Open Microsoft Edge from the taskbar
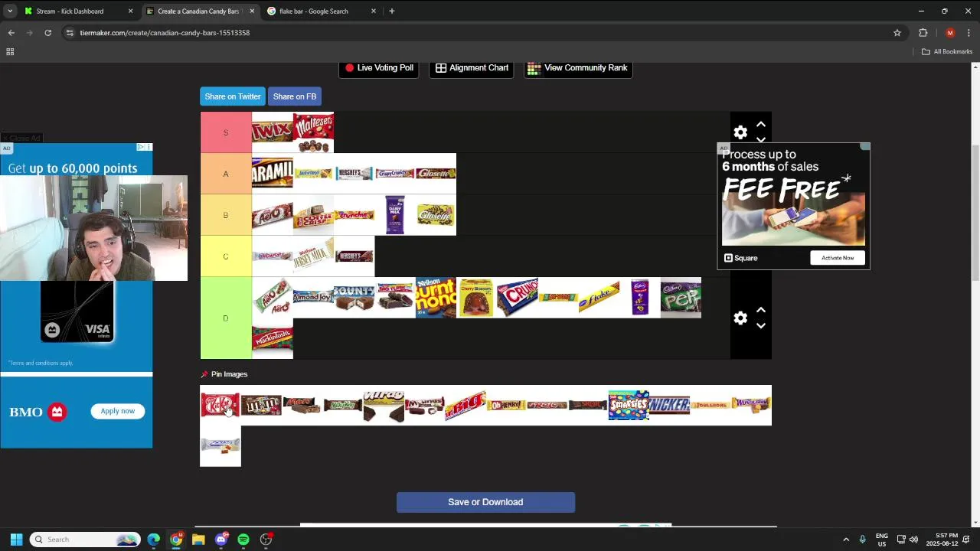The image size is (980, 551). coord(154,540)
